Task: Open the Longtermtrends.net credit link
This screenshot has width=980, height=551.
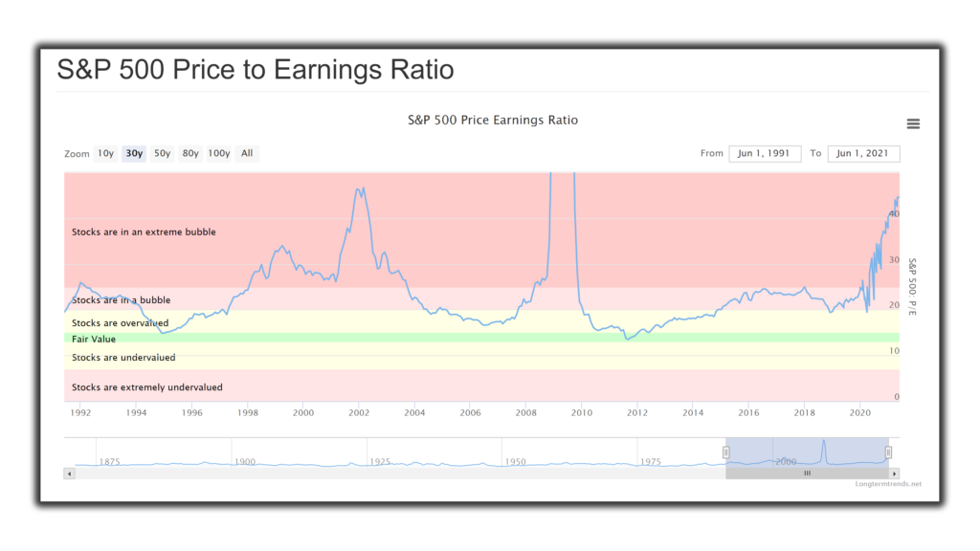Action: [x=888, y=483]
